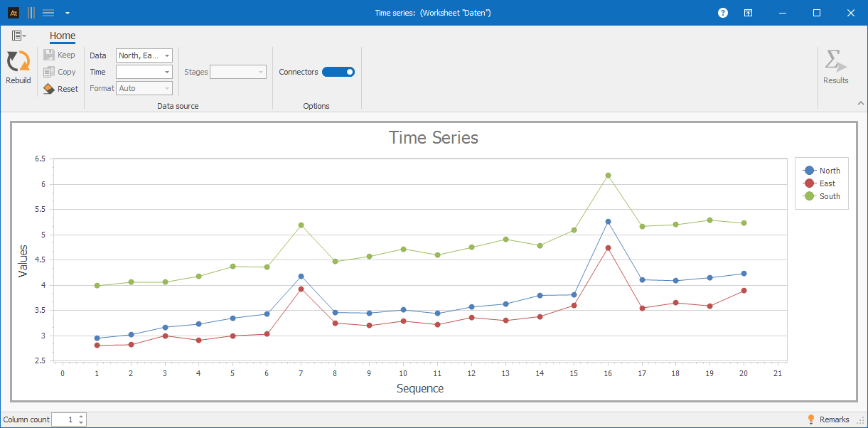Click the application logo in title bar
Image resolution: width=868 pixels, height=428 pixels.
click(13, 13)
